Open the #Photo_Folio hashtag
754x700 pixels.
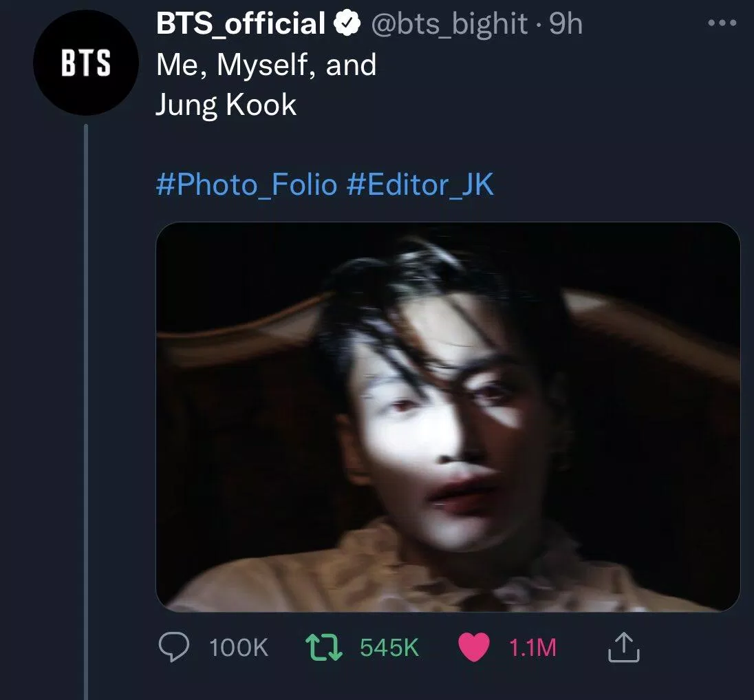coord(247,185)
